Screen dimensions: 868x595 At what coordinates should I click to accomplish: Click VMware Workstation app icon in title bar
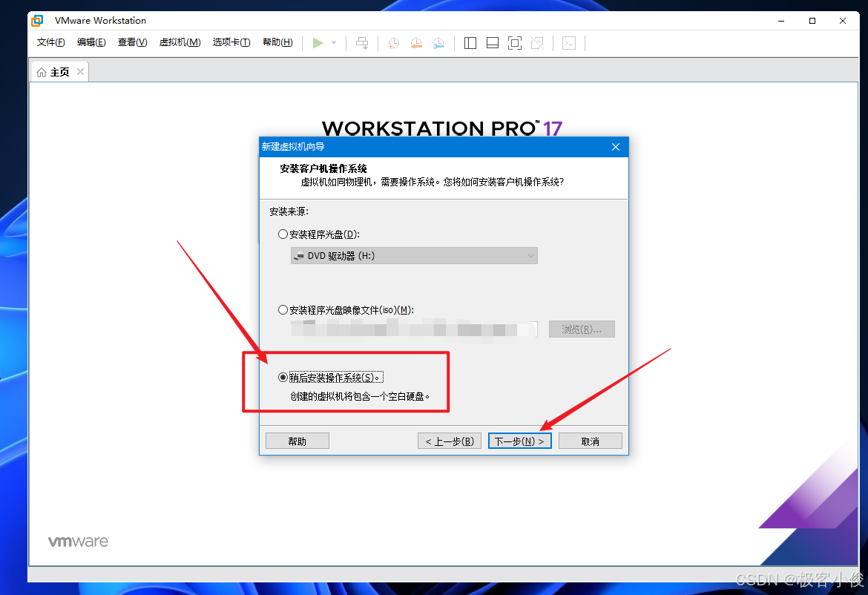(x=37, y=21)
